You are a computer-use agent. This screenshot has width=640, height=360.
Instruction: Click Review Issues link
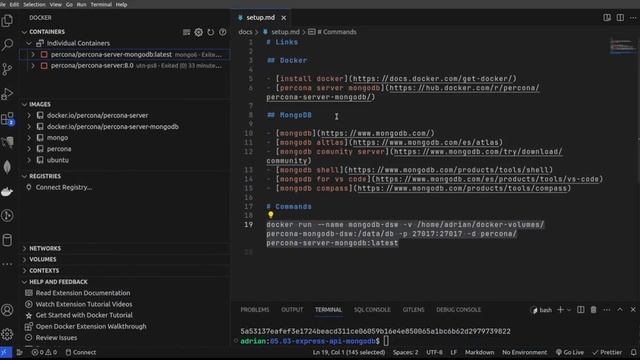point(56,338)
